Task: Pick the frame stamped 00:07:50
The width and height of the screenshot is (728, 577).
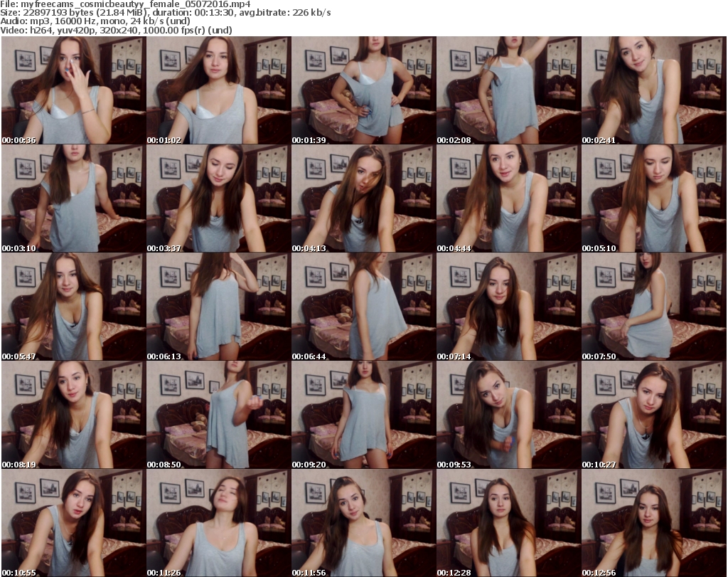Action: (654, 307)
